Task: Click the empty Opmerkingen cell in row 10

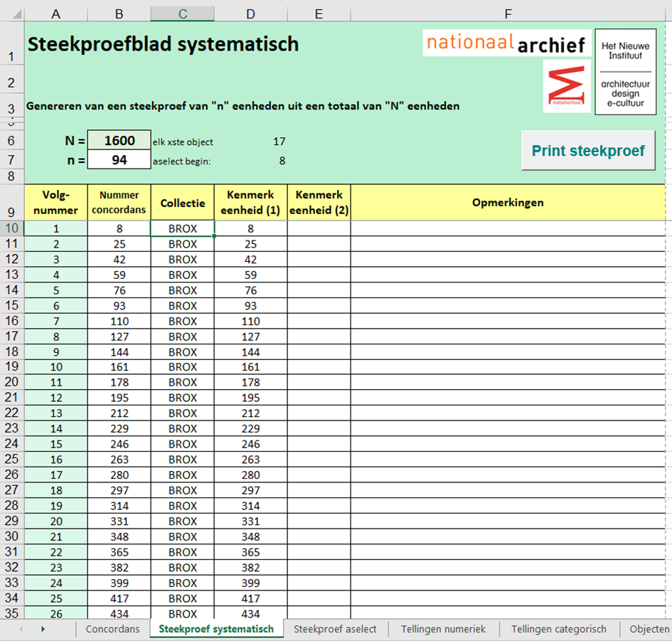Action: 508,228
